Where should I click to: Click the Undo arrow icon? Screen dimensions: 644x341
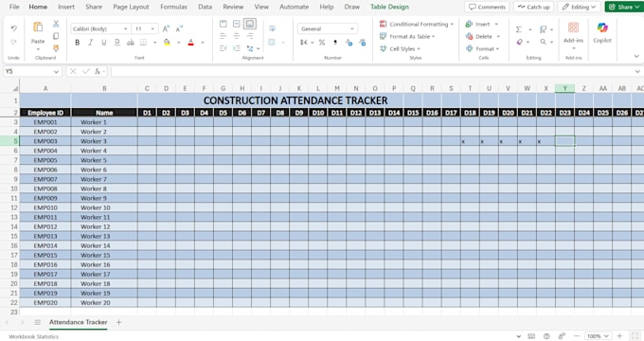(13, 28)
